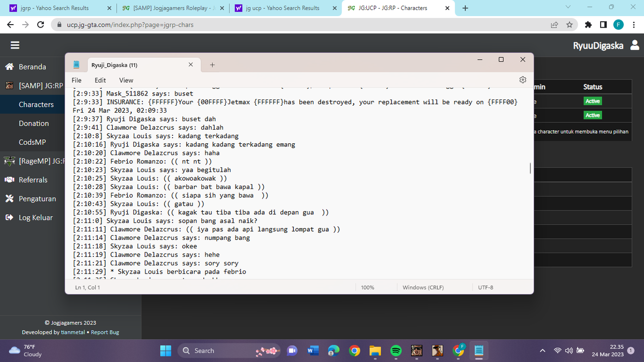The image size is (644, 362).
Task: Add a new Notepad tab
Action: (x=212, y=65)
